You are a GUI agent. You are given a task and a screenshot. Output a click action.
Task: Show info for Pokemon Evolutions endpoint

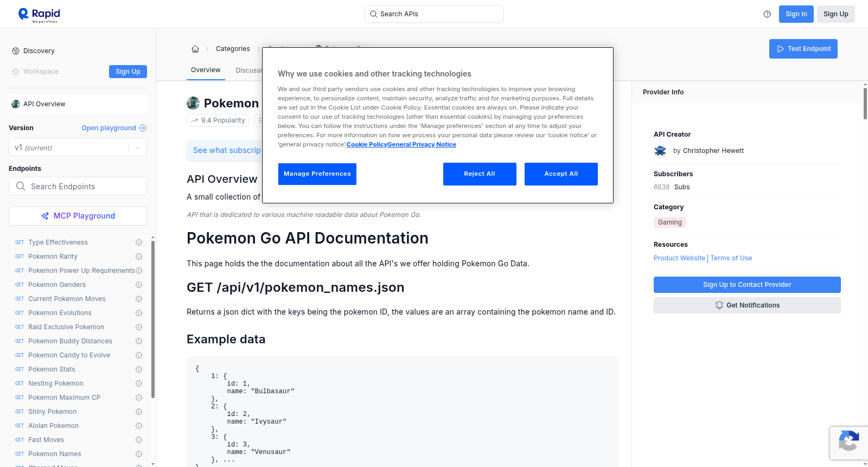pyautogui.click(x=139, y=313)
